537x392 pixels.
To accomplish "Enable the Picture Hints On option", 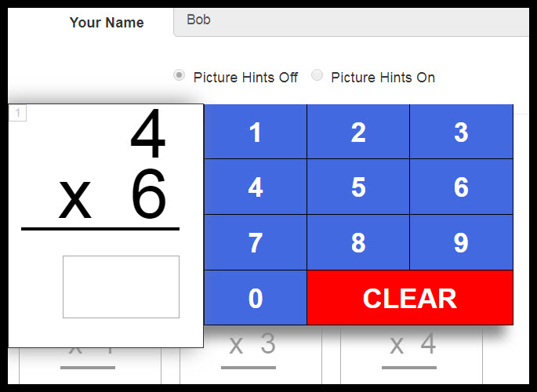I will pos(317,76).
